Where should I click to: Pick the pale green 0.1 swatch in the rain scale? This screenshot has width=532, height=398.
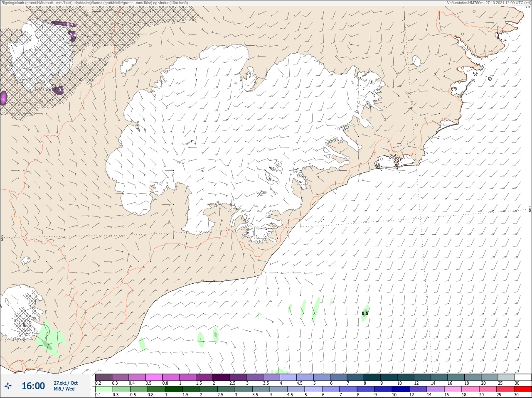point(103,389)
